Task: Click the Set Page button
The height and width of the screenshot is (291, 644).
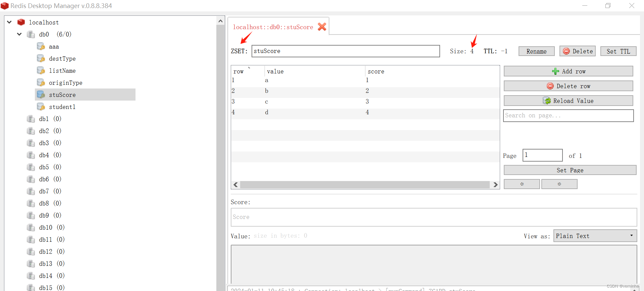Action: click(x=570, y=170)
